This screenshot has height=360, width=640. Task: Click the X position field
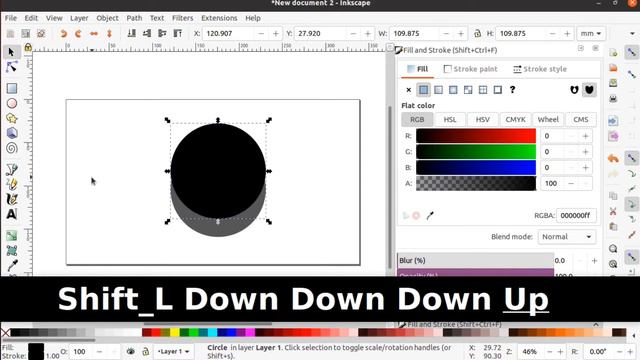pos(229,33)
